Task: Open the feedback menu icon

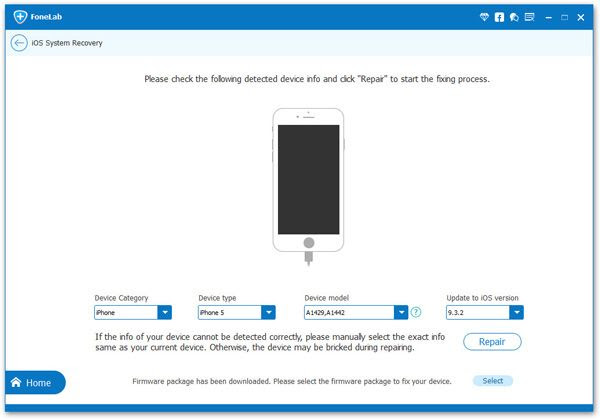Action: point(529,17)
